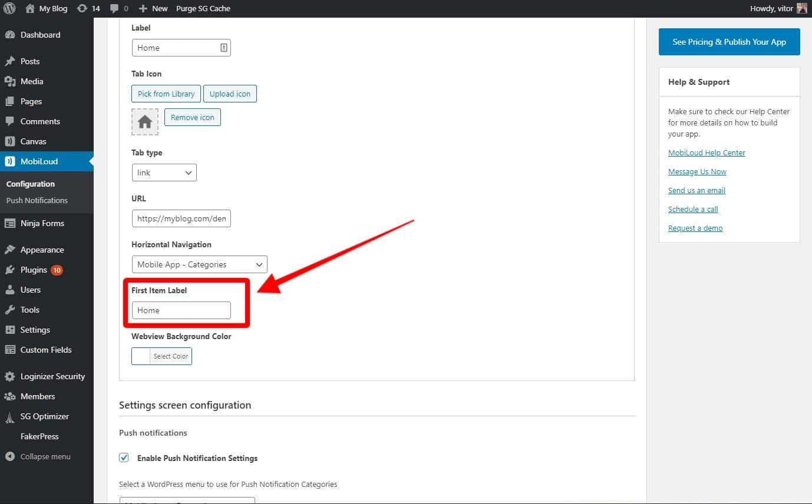Click See Pricing & Publish Your App

click(x=730, y=42)
